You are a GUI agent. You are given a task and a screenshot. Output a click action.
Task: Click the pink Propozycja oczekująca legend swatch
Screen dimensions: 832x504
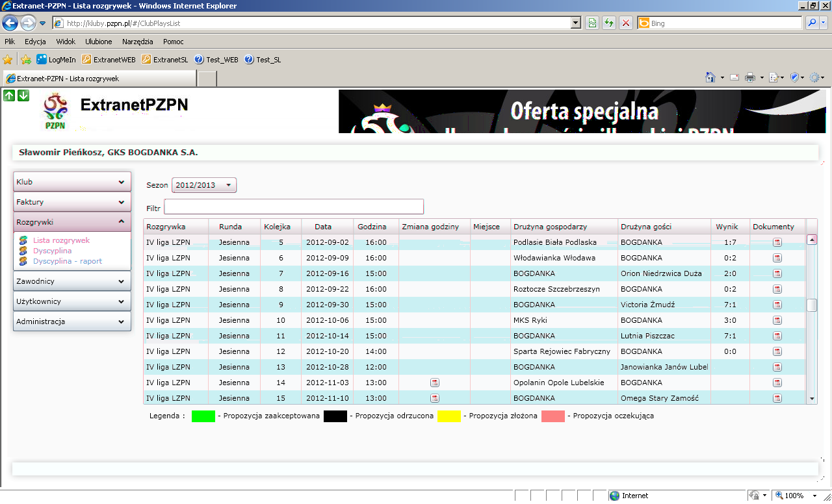[x=553, y=416]
